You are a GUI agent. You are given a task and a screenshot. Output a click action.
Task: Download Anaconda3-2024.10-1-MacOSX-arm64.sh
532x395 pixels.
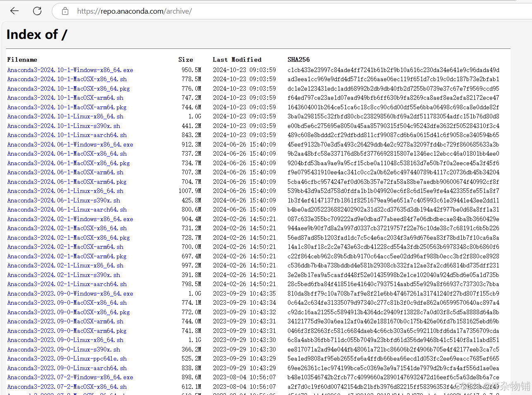click(65, 98)
